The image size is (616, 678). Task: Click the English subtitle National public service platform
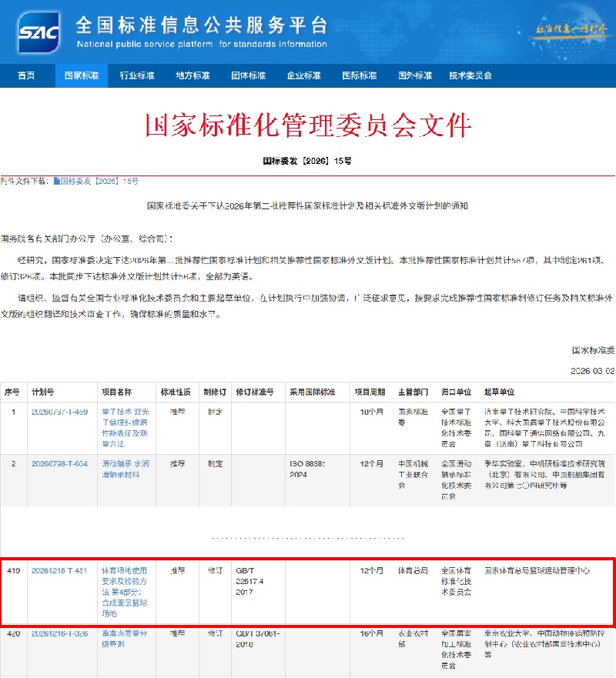pyautogui.click(x=202, y=44)
